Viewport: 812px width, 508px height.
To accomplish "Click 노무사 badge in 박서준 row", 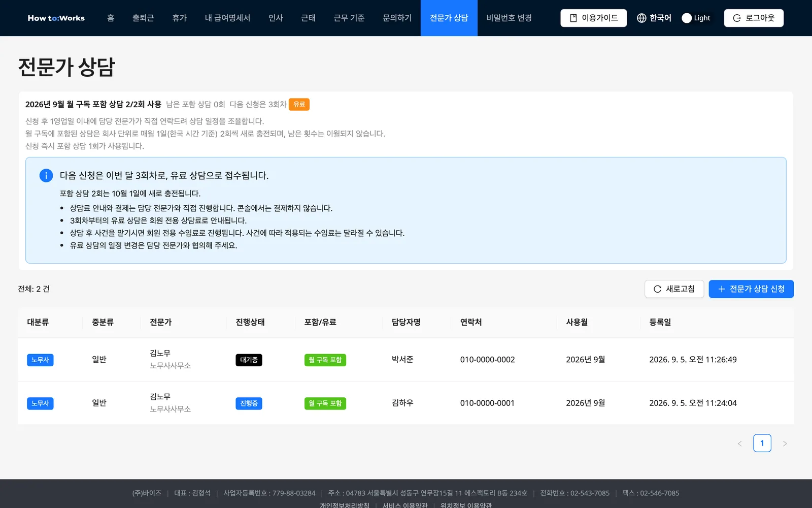I will pyautogui.click(x=40, y=360).
